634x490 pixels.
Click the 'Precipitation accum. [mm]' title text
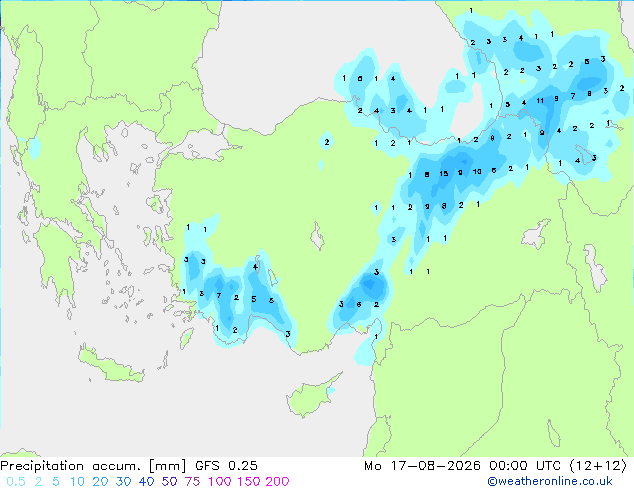pyautogui.click(x=93, y=466)
